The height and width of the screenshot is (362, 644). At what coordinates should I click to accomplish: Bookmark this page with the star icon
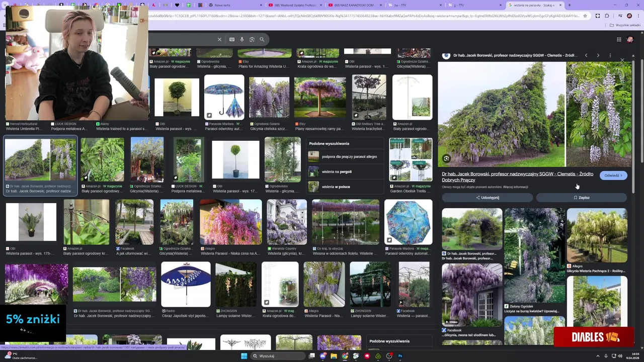[585, 16]
